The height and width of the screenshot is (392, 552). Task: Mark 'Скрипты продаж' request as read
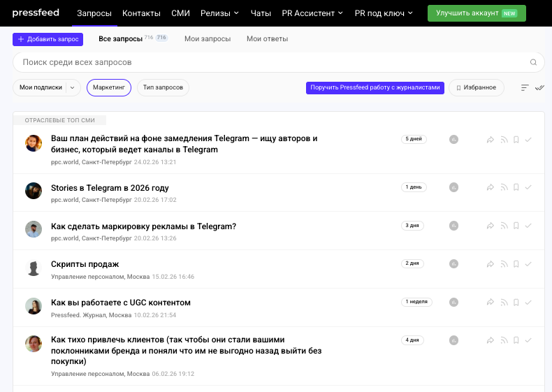(528, 264)
